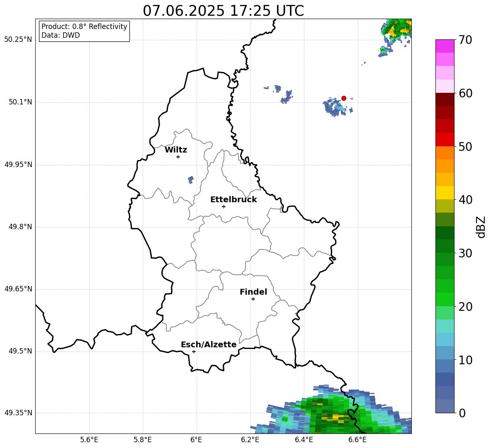
Task: Click the yellow core of the southern storm cell
Action: 335,417
